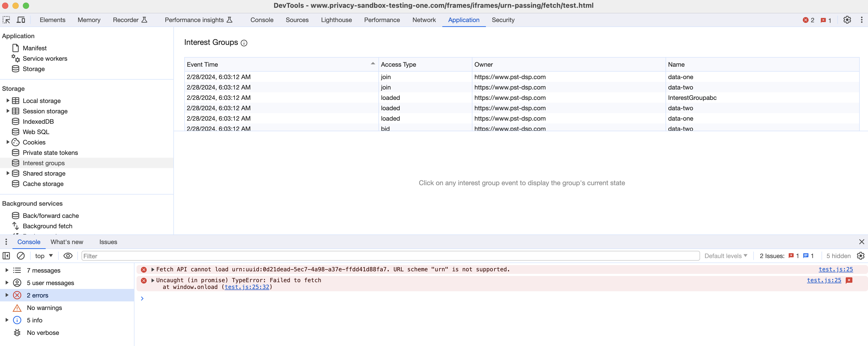Viewport: 868px width, 346px height.
Task: Open Background fetch service
Action: point(47,226)
